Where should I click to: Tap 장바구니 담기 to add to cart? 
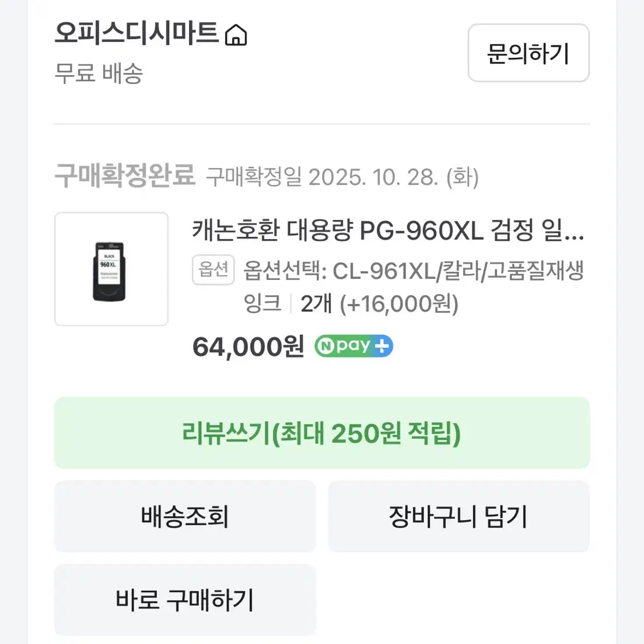point(459,516)
